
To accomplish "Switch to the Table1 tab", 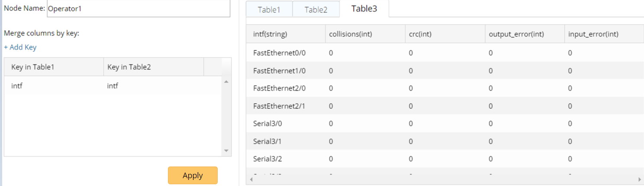I will pyautogui.click(x=269, y=10).
